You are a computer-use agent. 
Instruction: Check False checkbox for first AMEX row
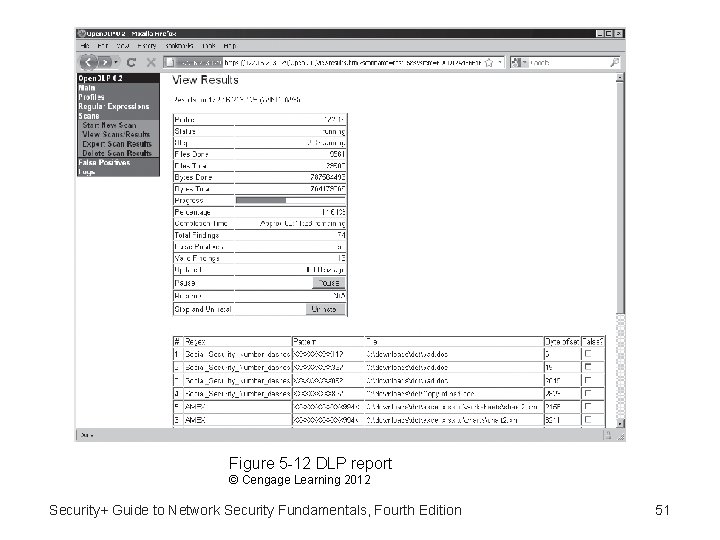coord(588,406)
